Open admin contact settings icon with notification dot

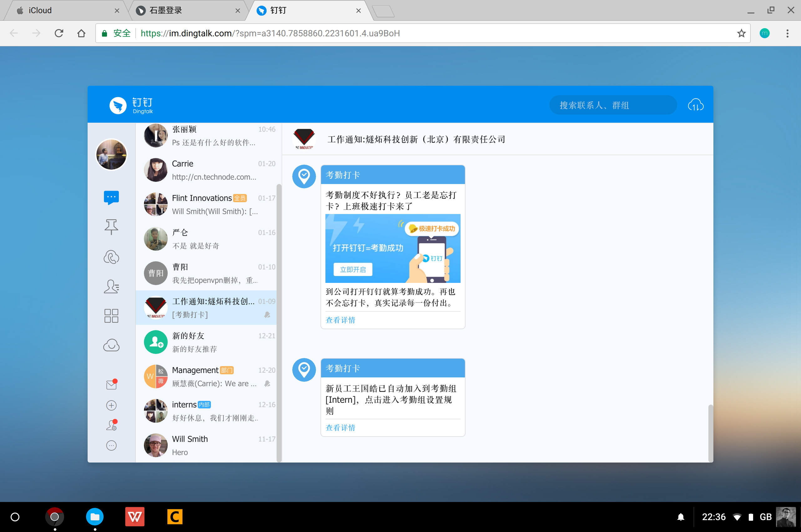(x=111, y=425)
